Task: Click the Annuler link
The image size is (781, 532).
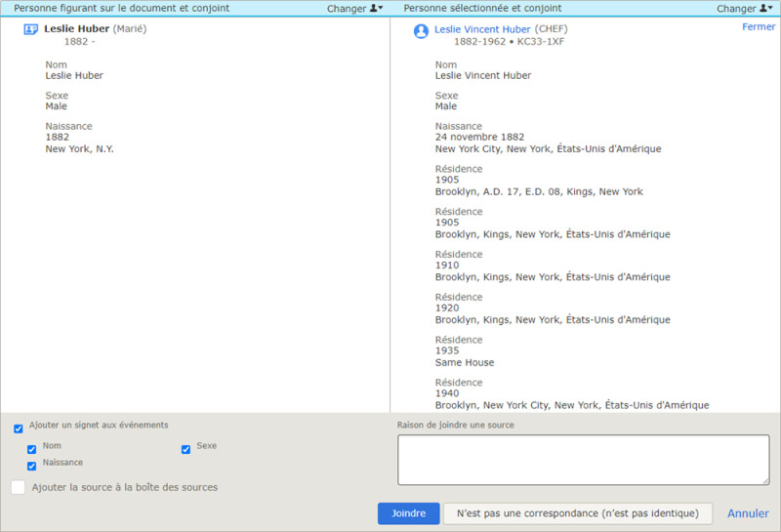Action: tap(748, 513)
